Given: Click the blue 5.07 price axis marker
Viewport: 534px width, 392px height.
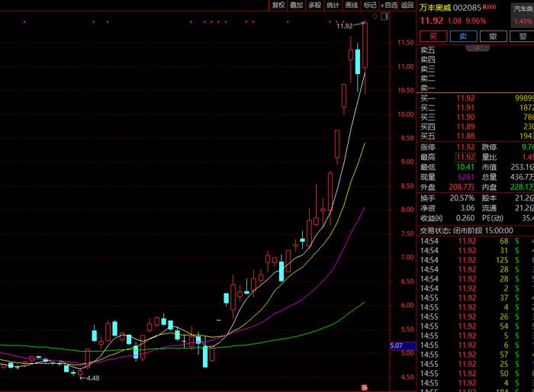Looking at the screenshot, I should [x=403, y=345].
